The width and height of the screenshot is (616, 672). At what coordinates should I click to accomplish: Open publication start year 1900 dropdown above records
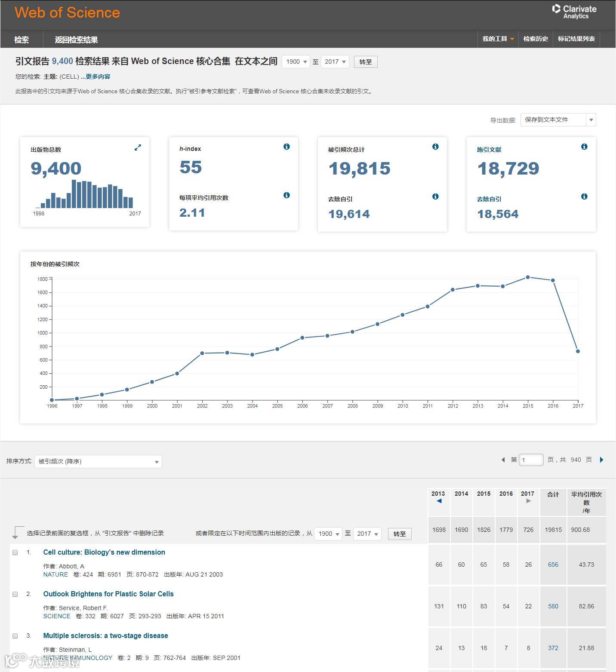[328, 534]
